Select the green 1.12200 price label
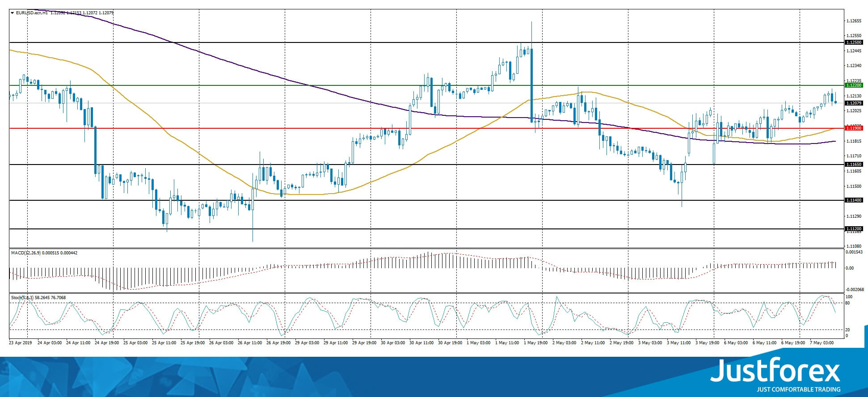868x397 pixels. point(853,85)
